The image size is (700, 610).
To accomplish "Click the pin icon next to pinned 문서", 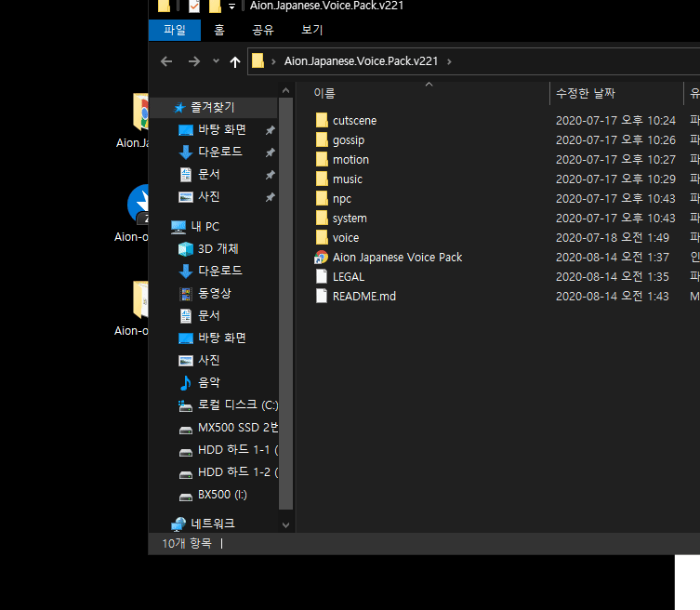I will point(270,175).
